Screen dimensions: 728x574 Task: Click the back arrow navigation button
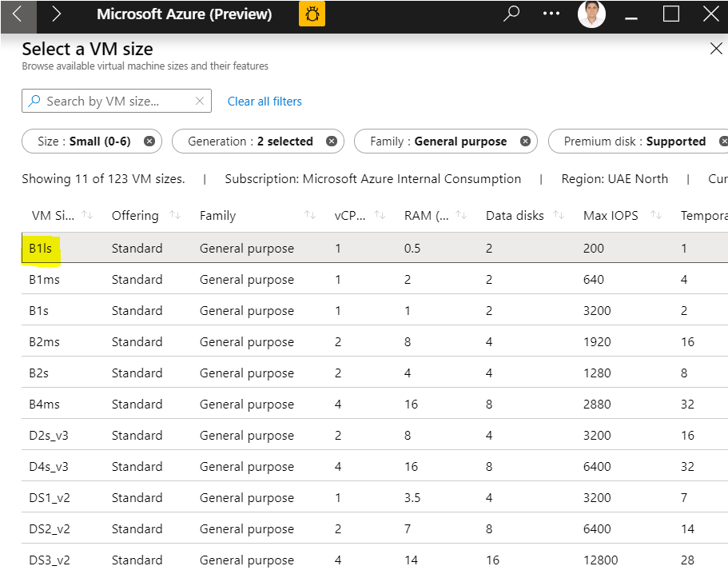pos(18,14)
